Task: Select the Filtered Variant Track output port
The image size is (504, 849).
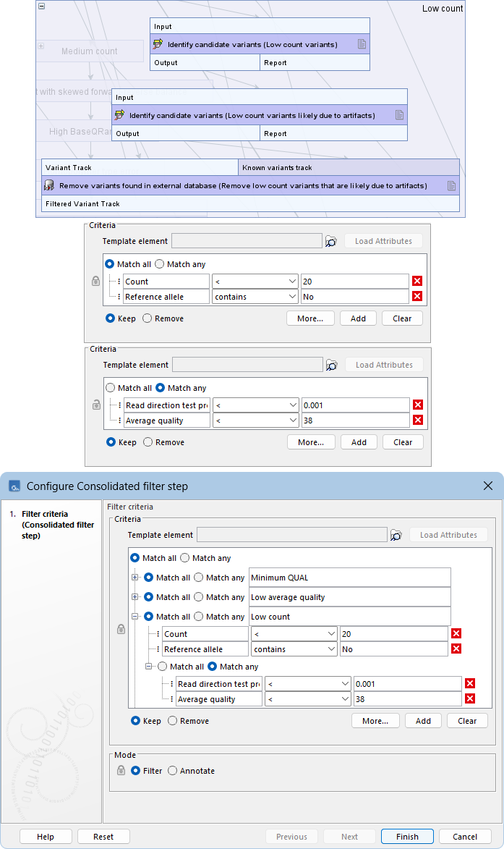Action: pyautogui.click(x=250, y=203)
